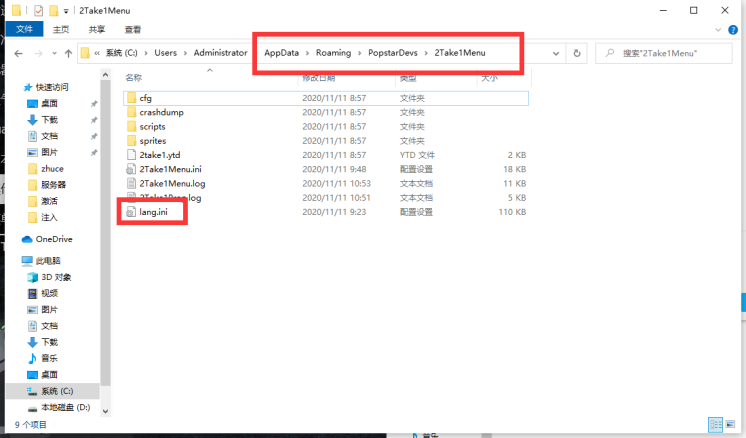This screenshot has width=746, height=438.
Task: Open pinned 图片 under quick access
Action: tap(43, 152)
